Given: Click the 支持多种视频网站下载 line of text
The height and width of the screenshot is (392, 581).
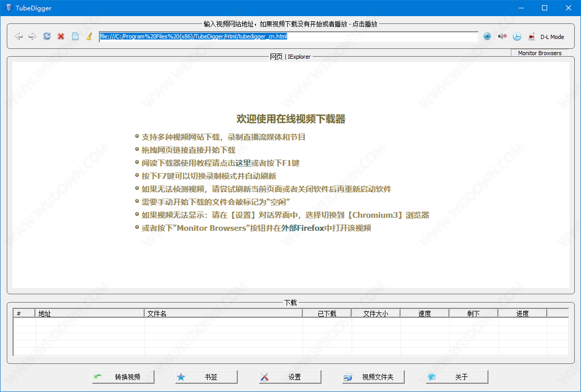Looking at the screenshot, I should pyautogui.click(x=224, y=137).
